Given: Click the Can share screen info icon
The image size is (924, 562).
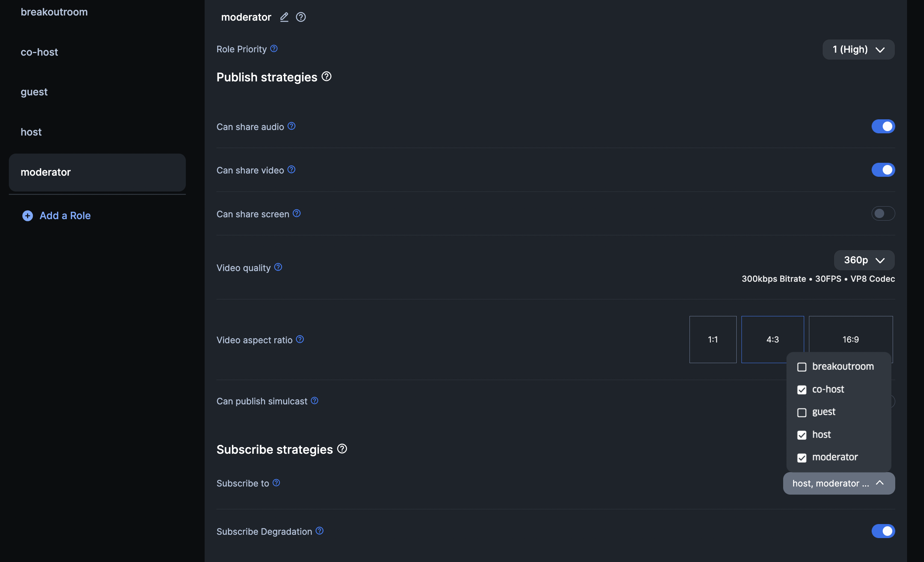Looking at the screenshot, I should (x=296, y=214).
